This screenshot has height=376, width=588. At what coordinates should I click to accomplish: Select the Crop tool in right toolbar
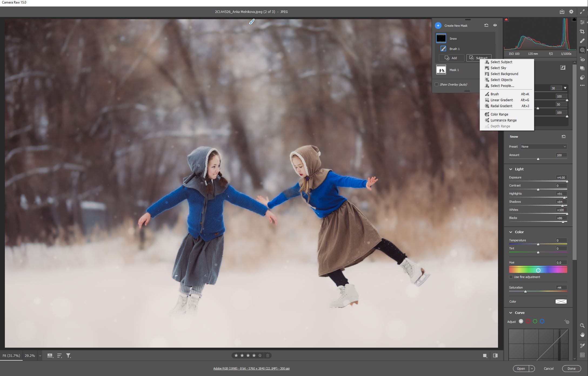(x=582, y=32)
